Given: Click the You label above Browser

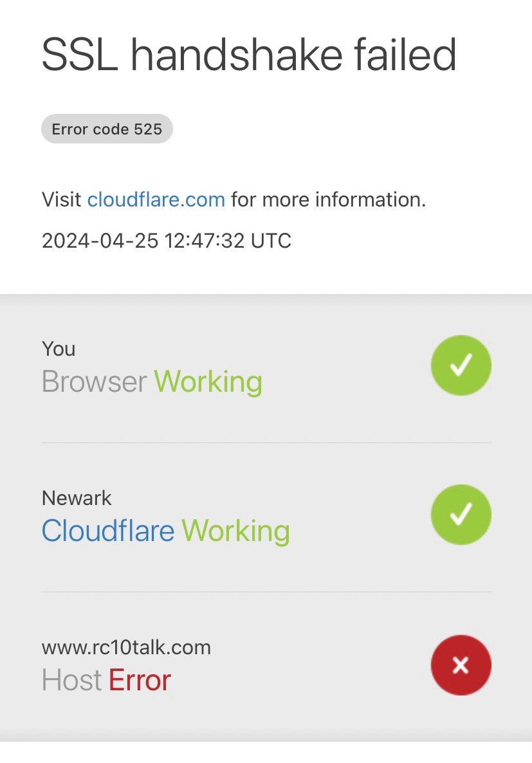Looking at the screenshot, I should click(x=59, y=349).
